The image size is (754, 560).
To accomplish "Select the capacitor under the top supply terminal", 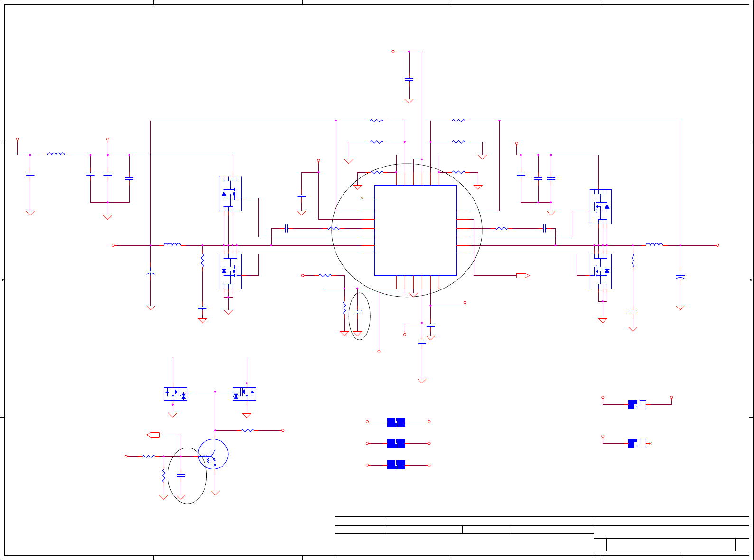I will pos(409,79).
